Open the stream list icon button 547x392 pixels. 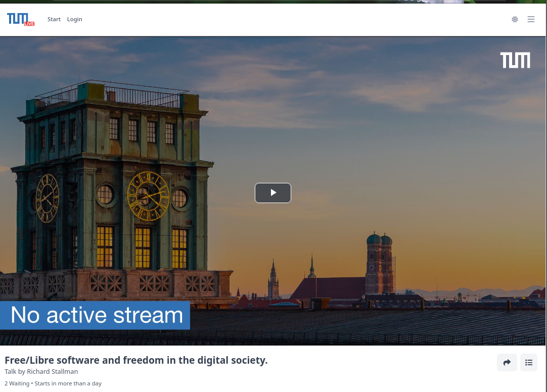(x=529, y=362)
